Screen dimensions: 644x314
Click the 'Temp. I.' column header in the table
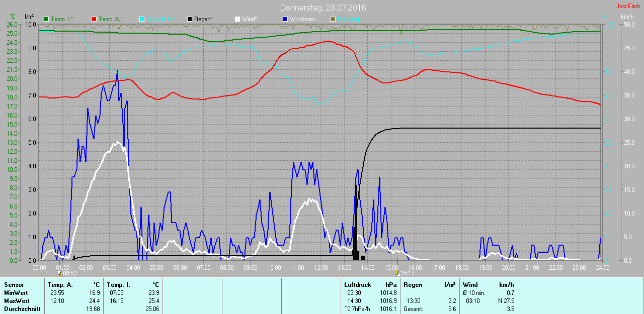pyautogui.click(x=118, y=285)
